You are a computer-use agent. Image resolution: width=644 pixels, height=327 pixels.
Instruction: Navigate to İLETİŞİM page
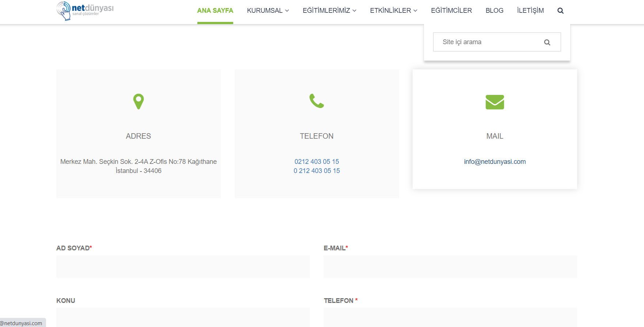pyautogui.click(x=530, y=11)
